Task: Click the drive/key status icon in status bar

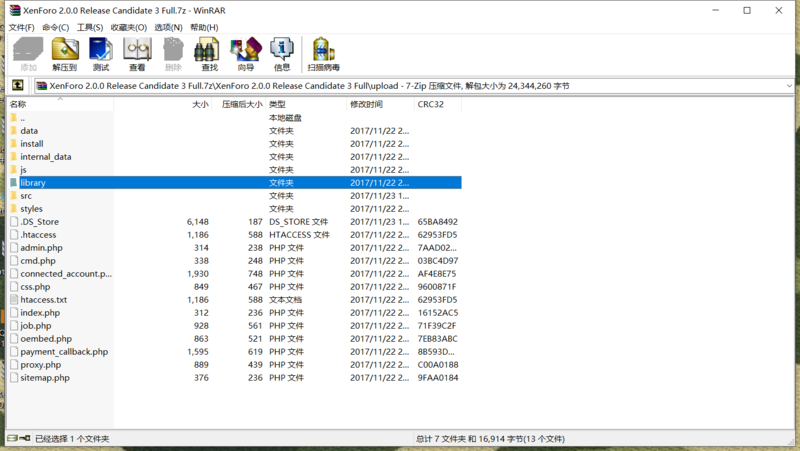Action: coord(14,438)
